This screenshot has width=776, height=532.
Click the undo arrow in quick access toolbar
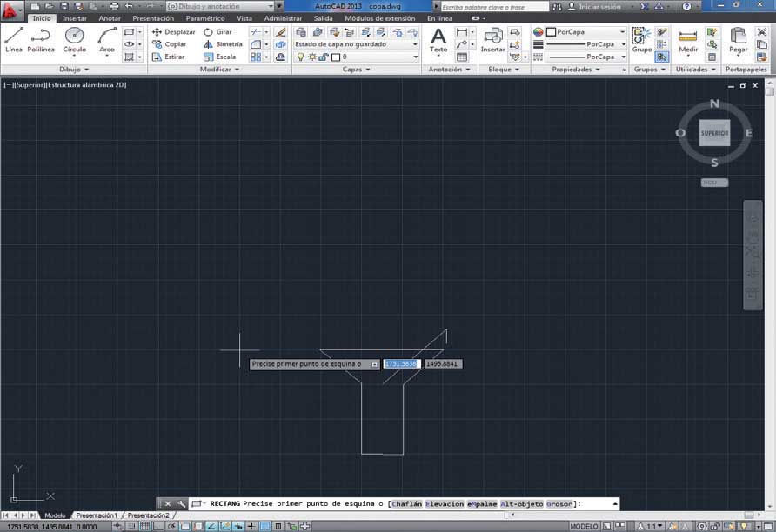pyautogui.click(x=129, y=6)
